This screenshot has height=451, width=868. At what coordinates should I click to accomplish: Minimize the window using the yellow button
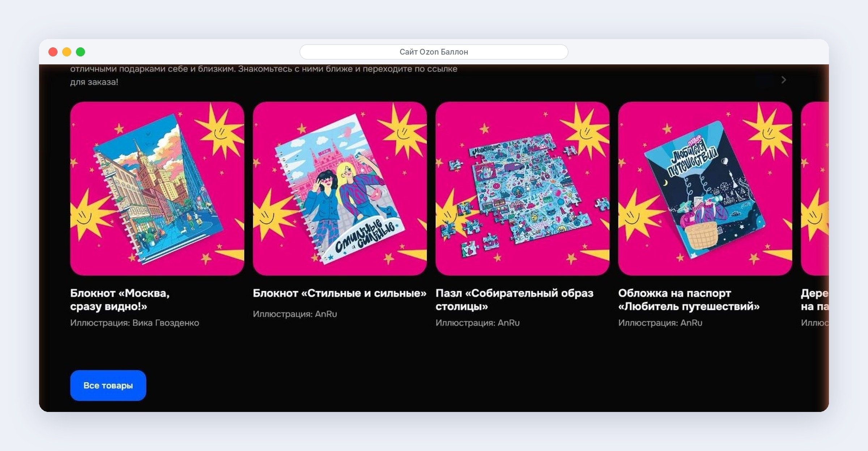point(67,52)
